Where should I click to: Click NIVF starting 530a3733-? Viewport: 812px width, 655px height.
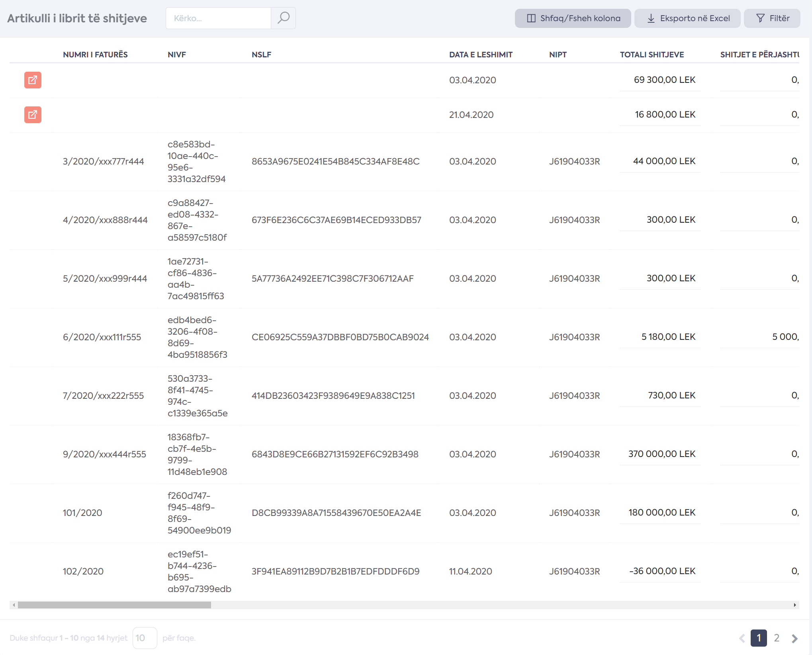pos(198,396)
